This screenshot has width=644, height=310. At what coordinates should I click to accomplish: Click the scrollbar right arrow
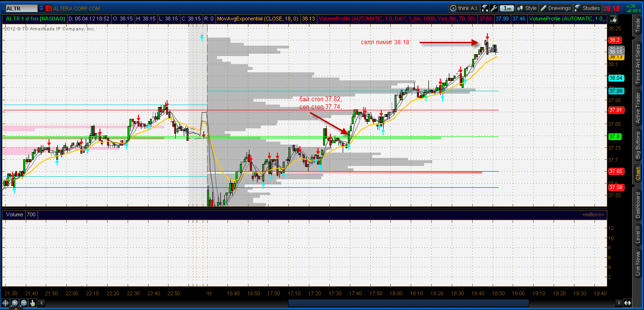(x=618, y=303)
